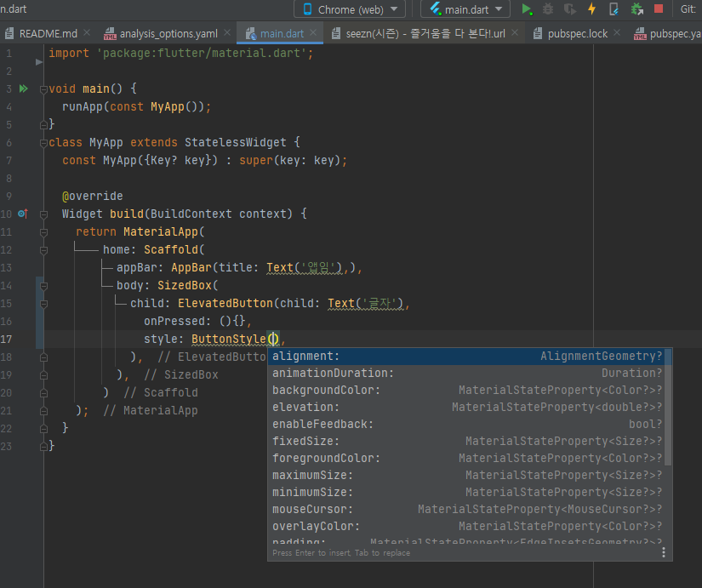Collapse the build method fold on line 10
This screenshot has width=702, height=588.
point(43,214)
